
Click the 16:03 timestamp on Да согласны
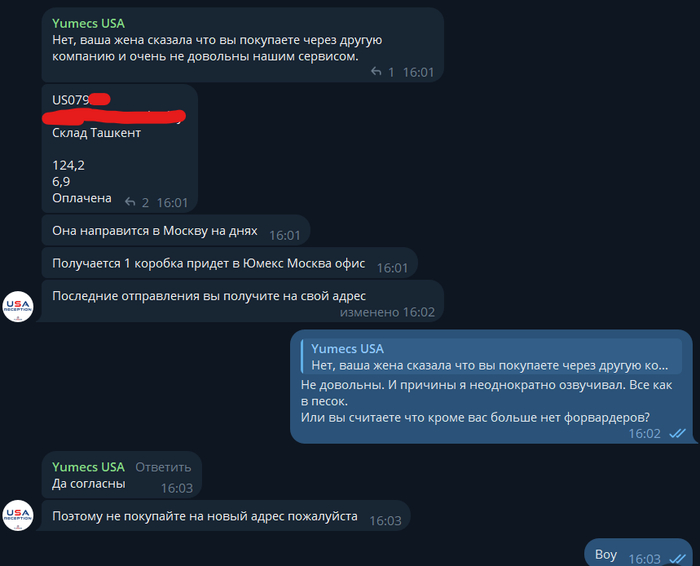point(177,488)
